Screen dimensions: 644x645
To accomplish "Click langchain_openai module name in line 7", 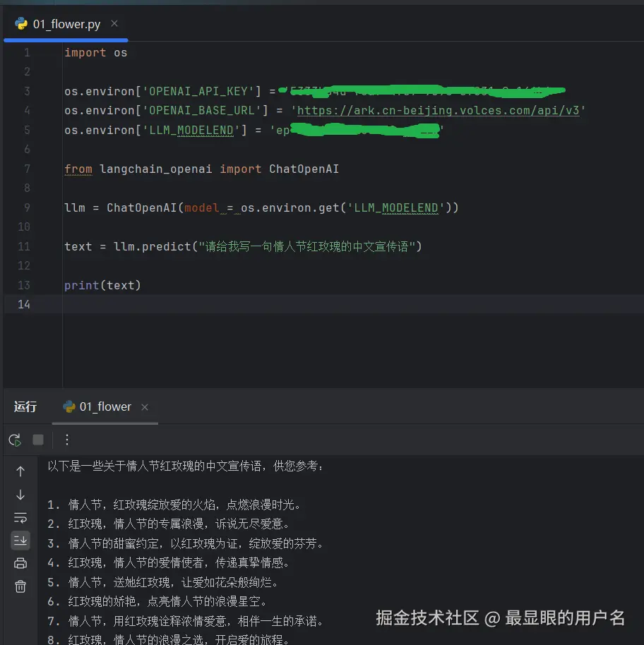I will click(x=155, y=169).
